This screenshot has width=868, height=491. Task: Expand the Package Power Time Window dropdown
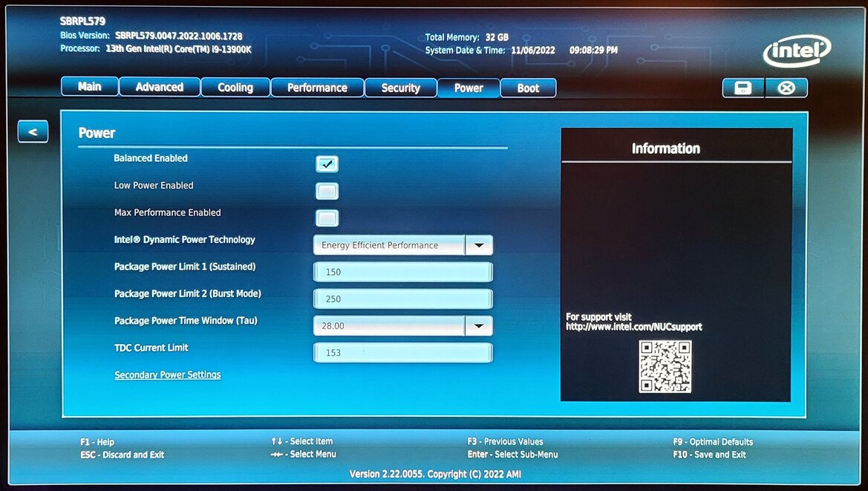tap(478, 325)
